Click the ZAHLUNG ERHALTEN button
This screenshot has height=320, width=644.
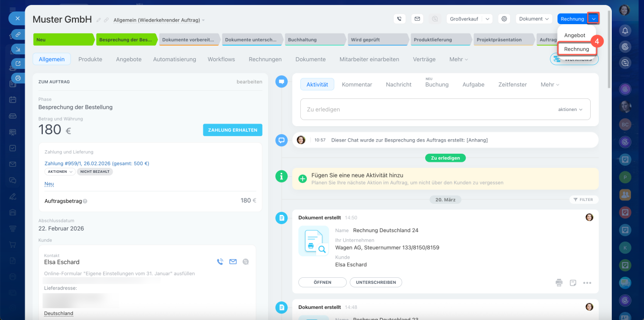[232, 130]
